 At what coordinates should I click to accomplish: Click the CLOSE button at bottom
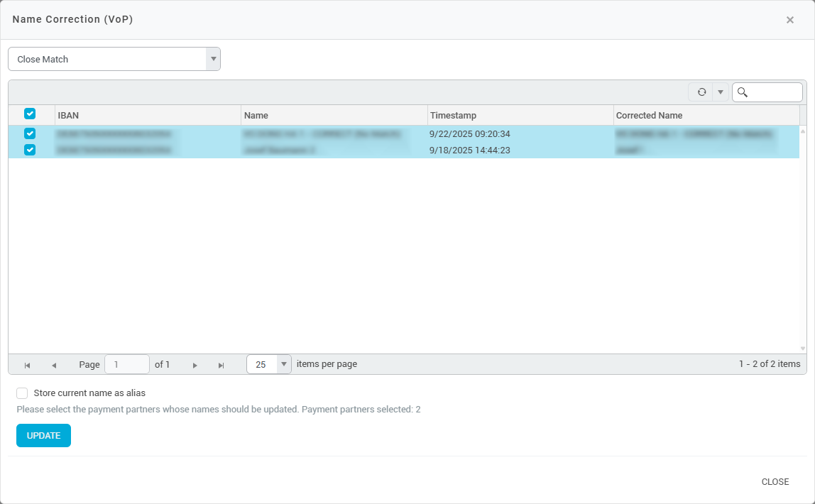click(x=775, y=482)
